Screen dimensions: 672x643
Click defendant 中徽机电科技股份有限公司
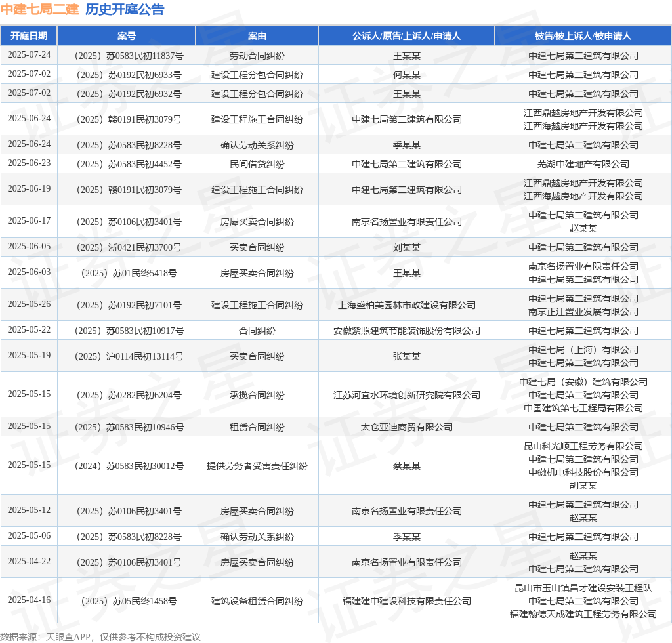point(583,472)
